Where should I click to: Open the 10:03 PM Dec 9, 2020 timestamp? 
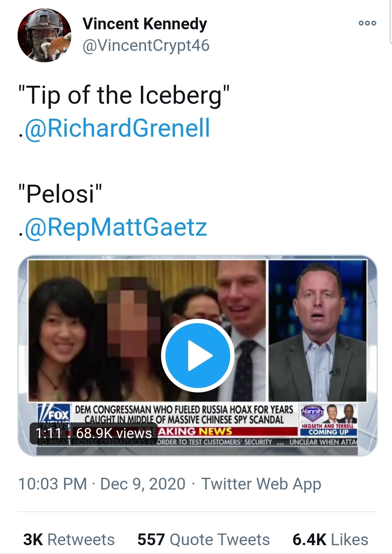(102, 484)
